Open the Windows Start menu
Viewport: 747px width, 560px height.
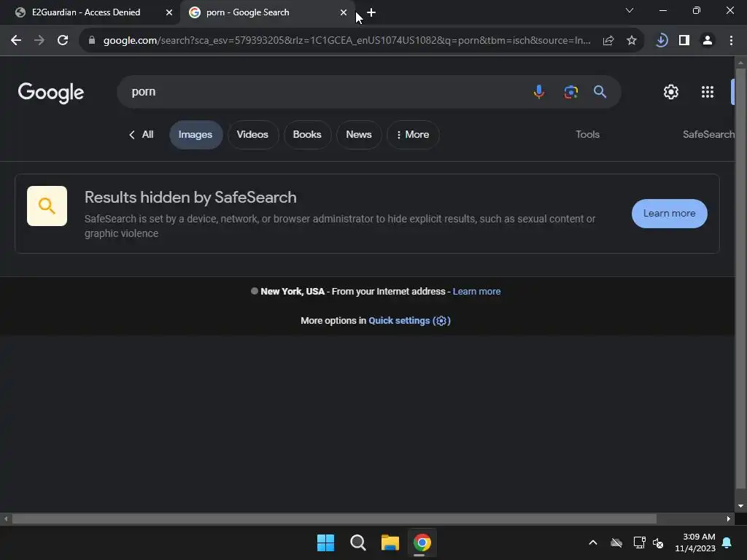click(326, 542)
